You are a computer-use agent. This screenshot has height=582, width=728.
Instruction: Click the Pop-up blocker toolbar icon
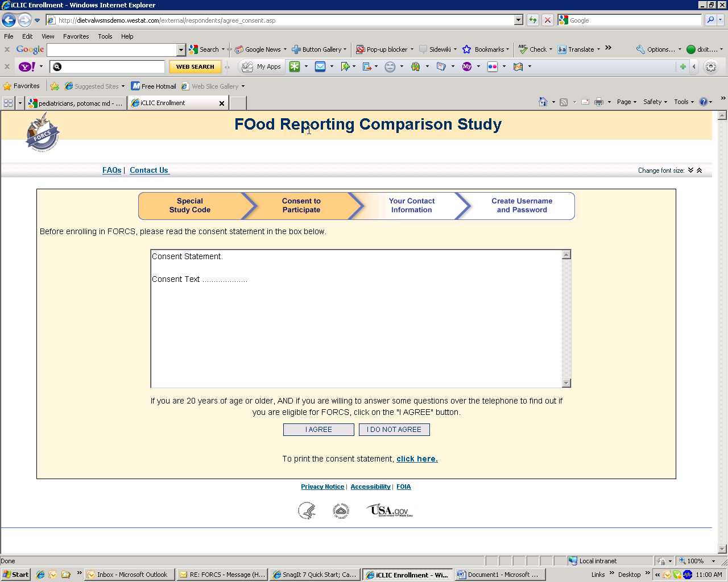click(x=361, y=49)
